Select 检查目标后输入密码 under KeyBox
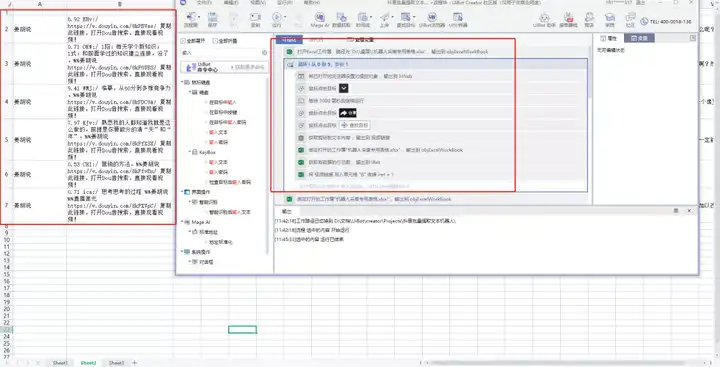 click(x=230, y=182)
